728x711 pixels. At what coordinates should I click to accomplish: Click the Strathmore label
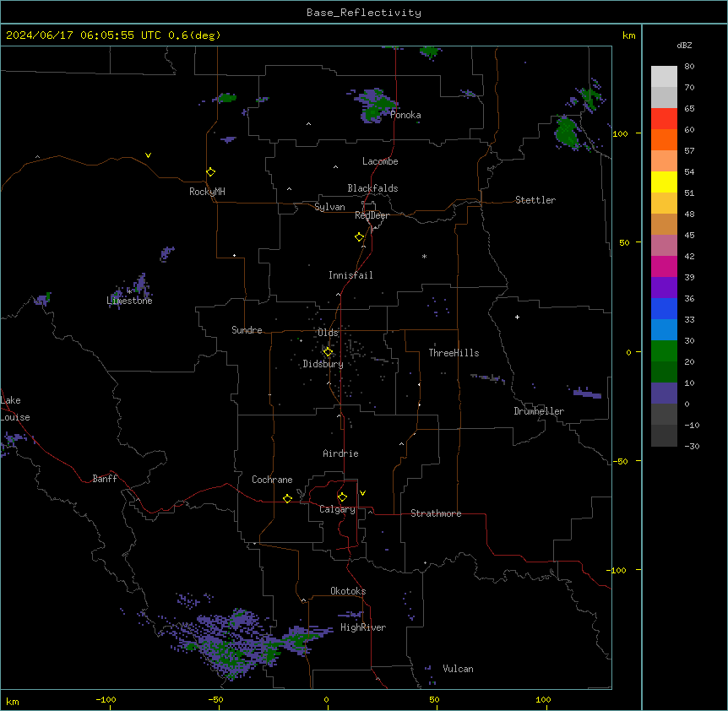point(436,513)
